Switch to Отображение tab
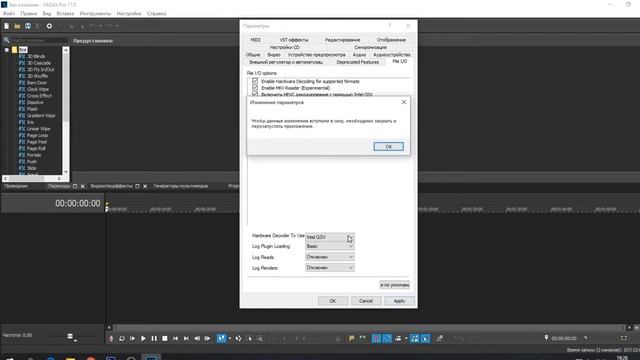640x360 pixels. [x=391, y=40]
